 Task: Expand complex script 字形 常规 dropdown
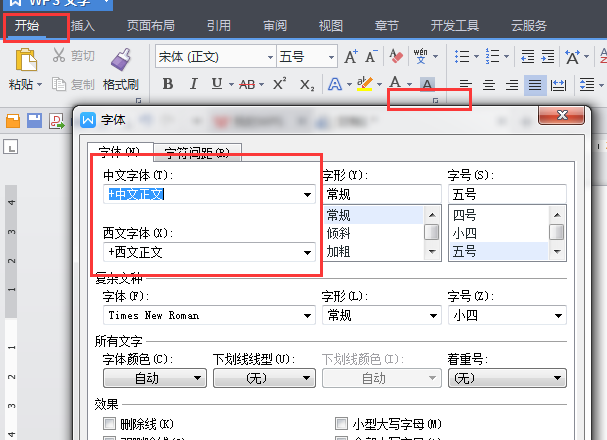click(434, 316)
